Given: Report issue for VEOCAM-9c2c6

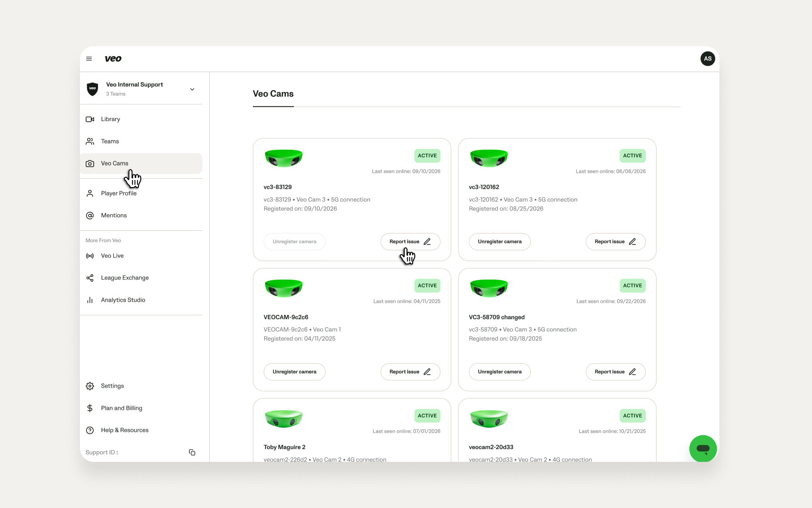Looking at the screenshot, I should tap(410, 372).
